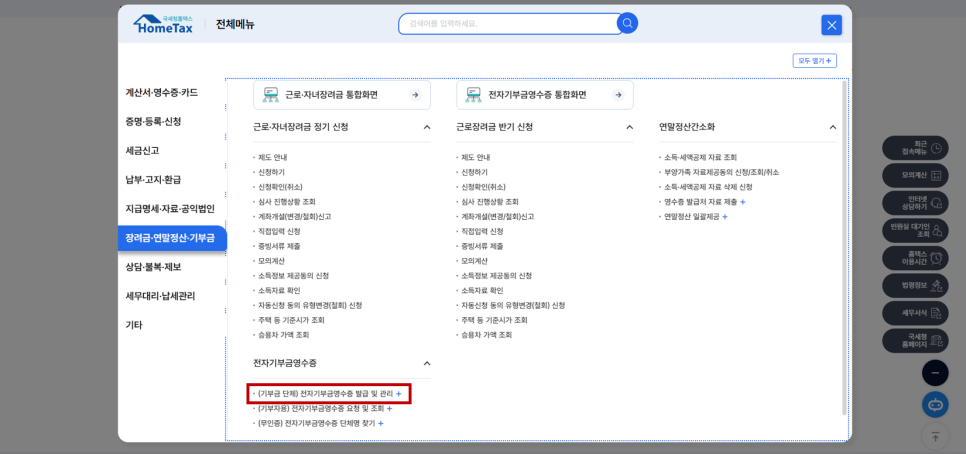
Task: Open 소득정보 제공동의 신청 under 반기 신청
Action: pos(497,276)
